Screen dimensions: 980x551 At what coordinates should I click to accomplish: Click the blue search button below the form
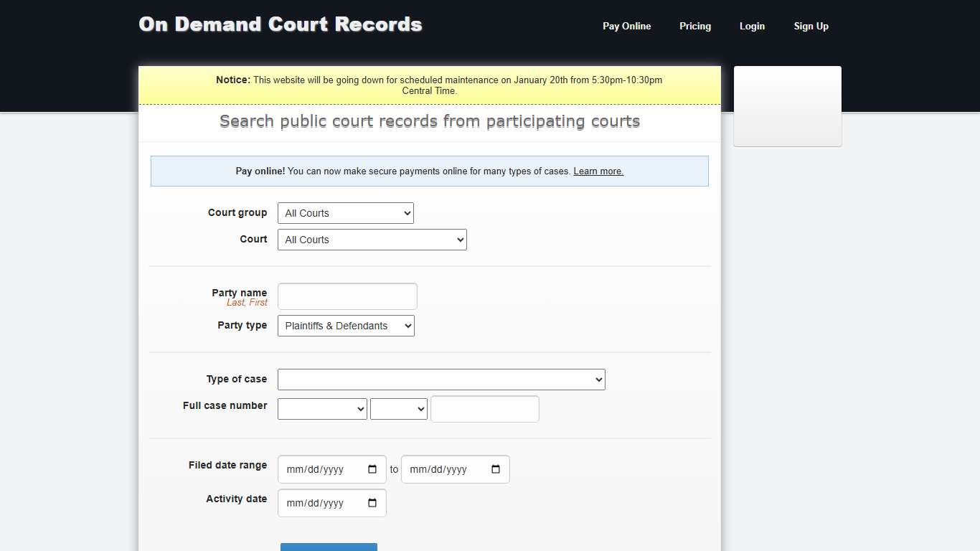[x=329, y=547]
